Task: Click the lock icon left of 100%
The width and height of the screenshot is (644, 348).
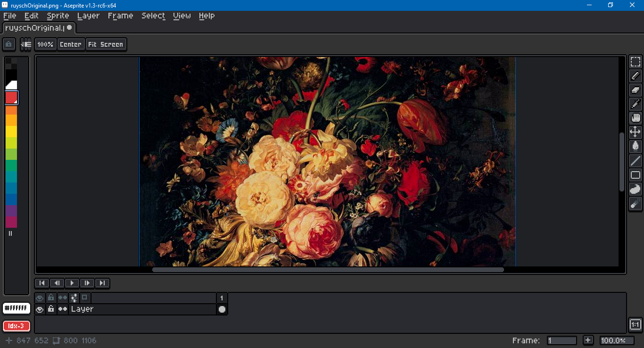Action: [x=8, y=44]
